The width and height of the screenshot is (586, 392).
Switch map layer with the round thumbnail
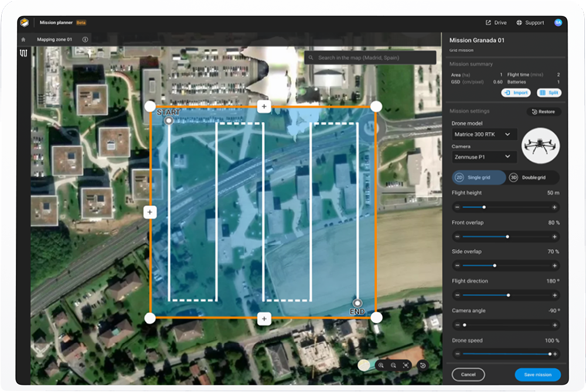coord(364,365)
